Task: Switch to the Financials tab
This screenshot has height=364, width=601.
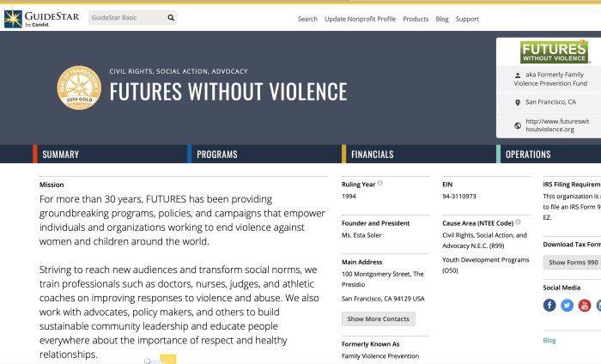Action: coord(372,155)
